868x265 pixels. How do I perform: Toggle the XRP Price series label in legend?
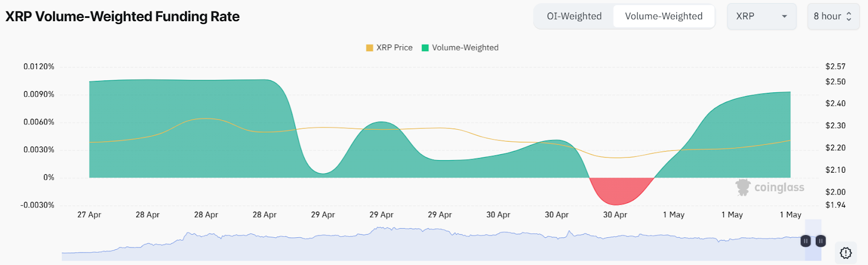coord(394,48)
